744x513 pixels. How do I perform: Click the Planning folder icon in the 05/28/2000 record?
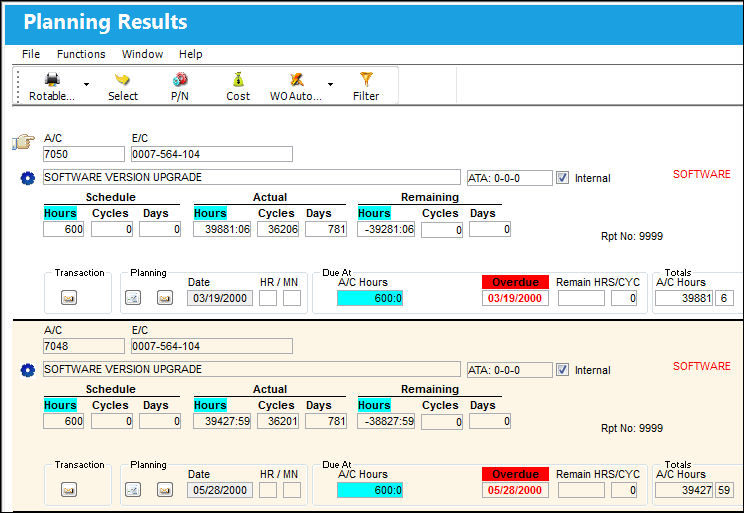click(165, 490)
